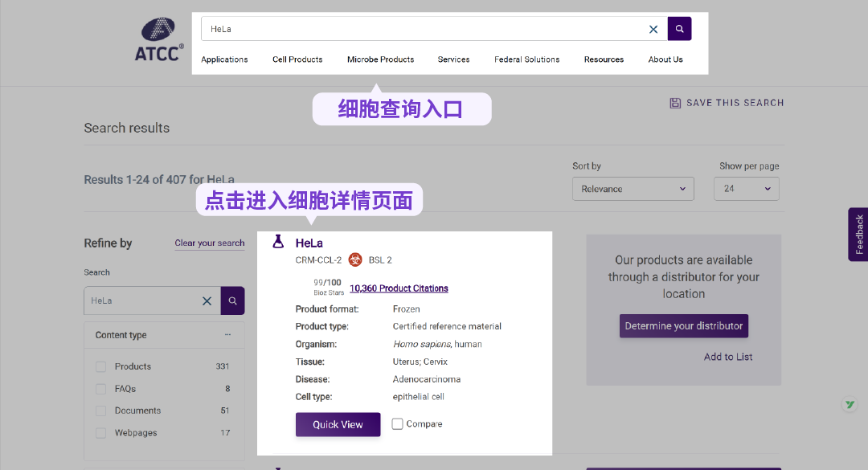Open the Applications menu
The image size is (868, 470).
(x=224, y=59)
